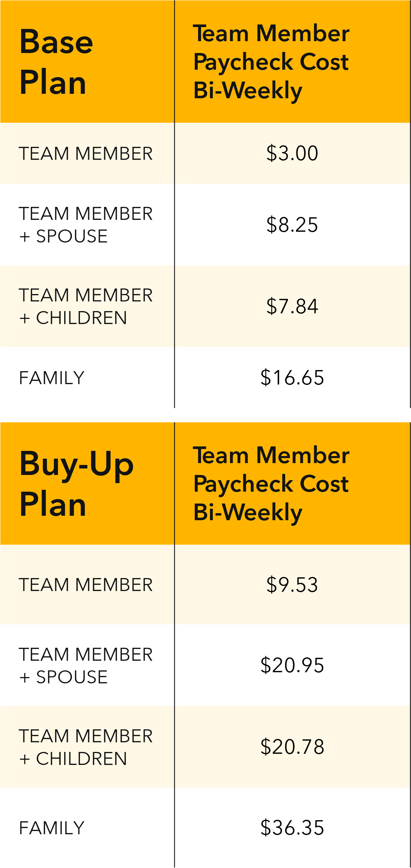
Task: Click Team Member row label under Base Plan
Action: pos(86,154)
